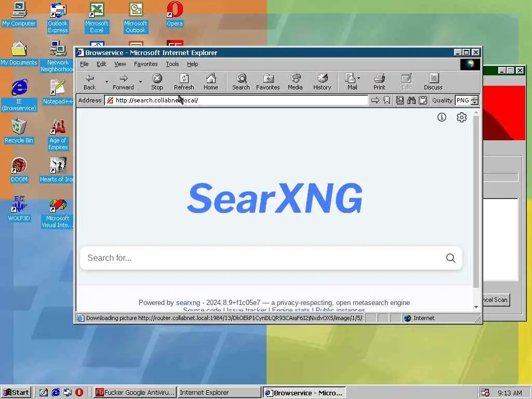Select the Notepad++ desktop shortcut
The image size is (532, 399).
[58, 92]
